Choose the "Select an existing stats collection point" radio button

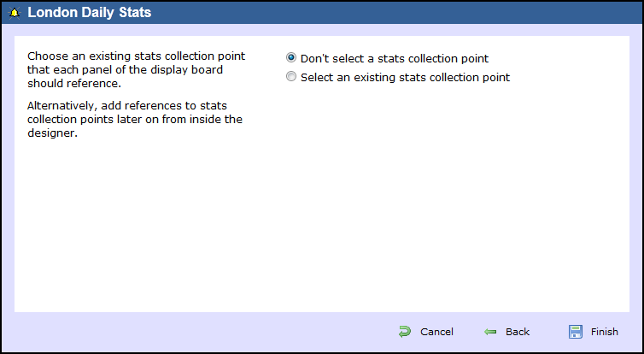click(x=291, y=77)
